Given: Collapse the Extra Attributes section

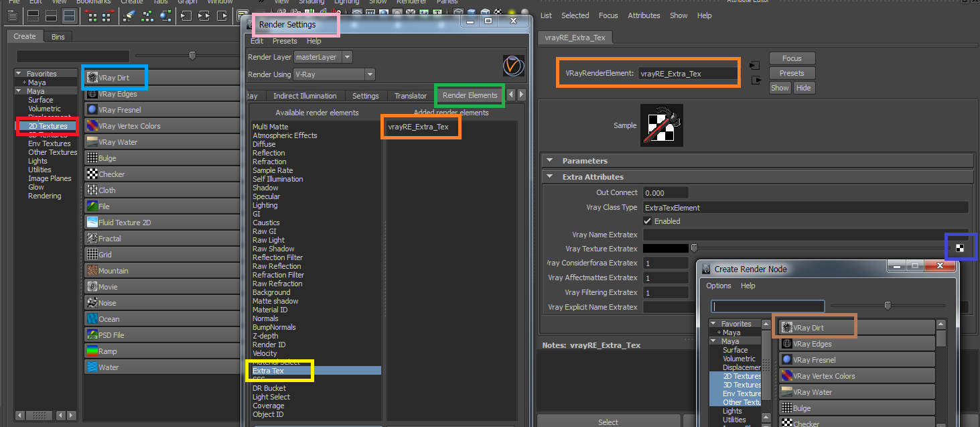Looking at the screenshot, I should tap(550, 177).
